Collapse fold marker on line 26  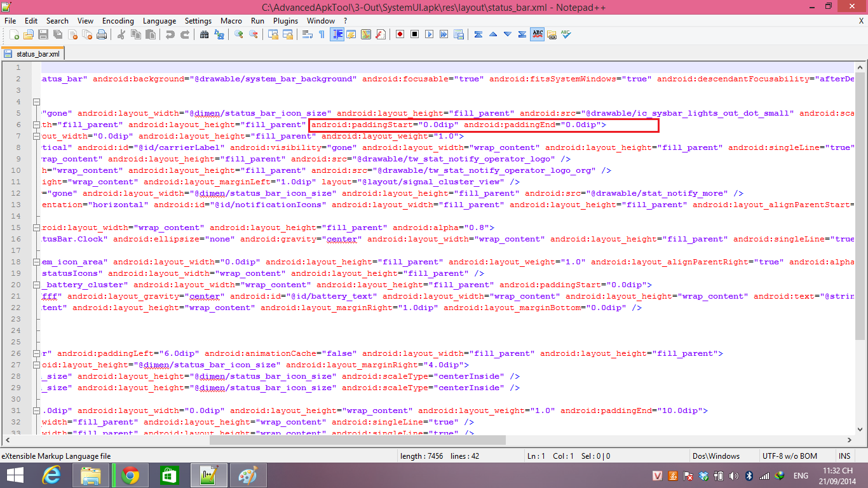(36, 353)
